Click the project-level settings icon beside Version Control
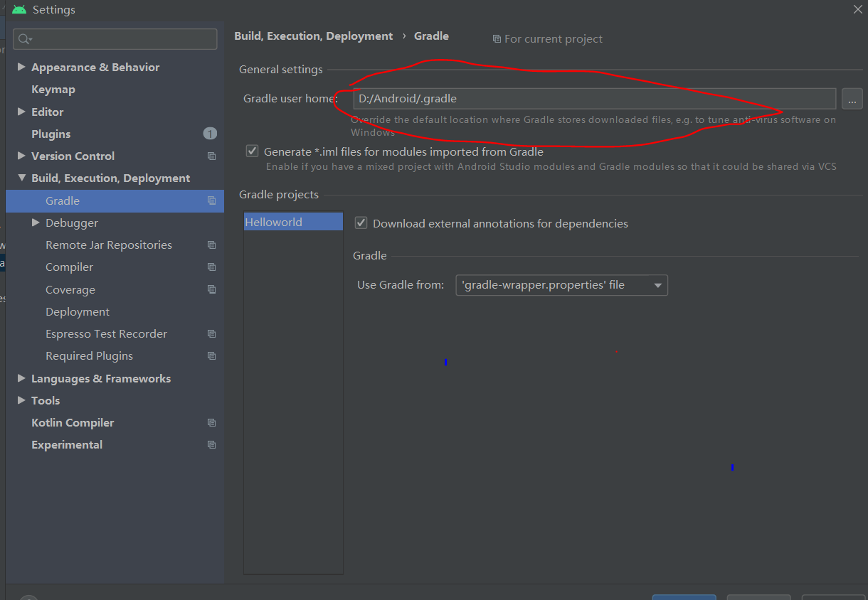This screenshot has height=600, width=868. (211, 156)
